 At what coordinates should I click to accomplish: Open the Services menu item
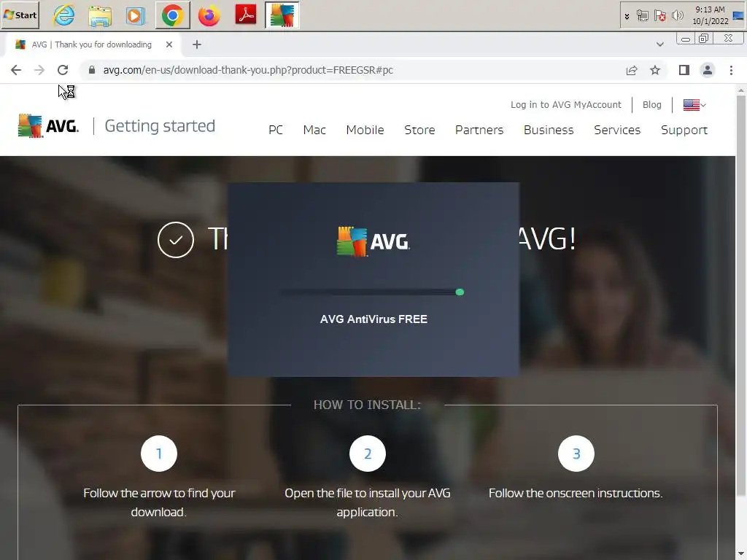[617, 130]
